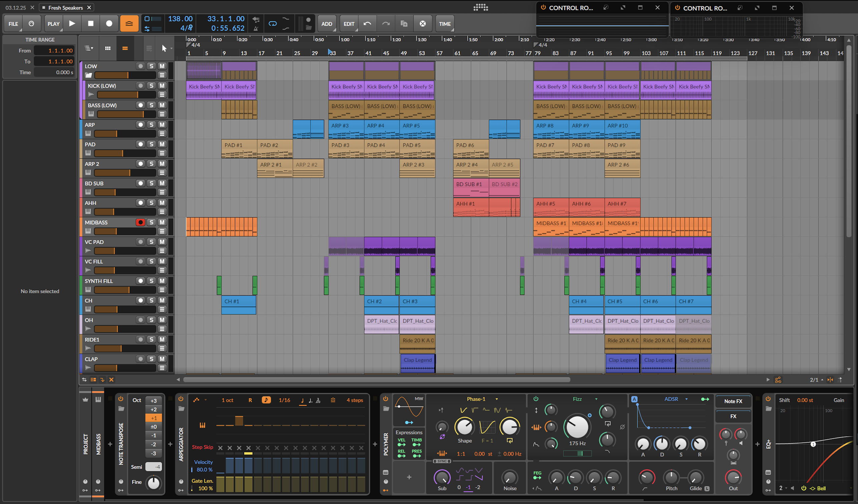Screen dimensions: 858x504
Task: Click the transport Record button
Action: coord(109,23)
